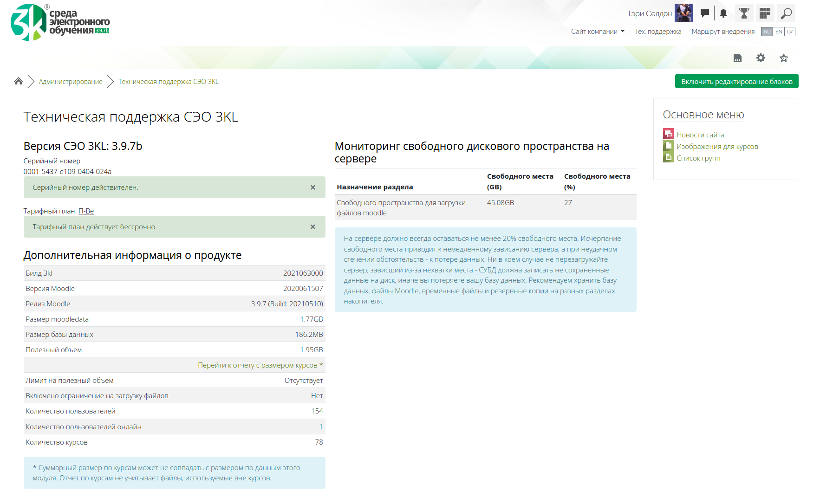Open Маршрут внедрения menu item
Image resolution: width=833 pixels, height=504 pixels.
pos(723,32)
